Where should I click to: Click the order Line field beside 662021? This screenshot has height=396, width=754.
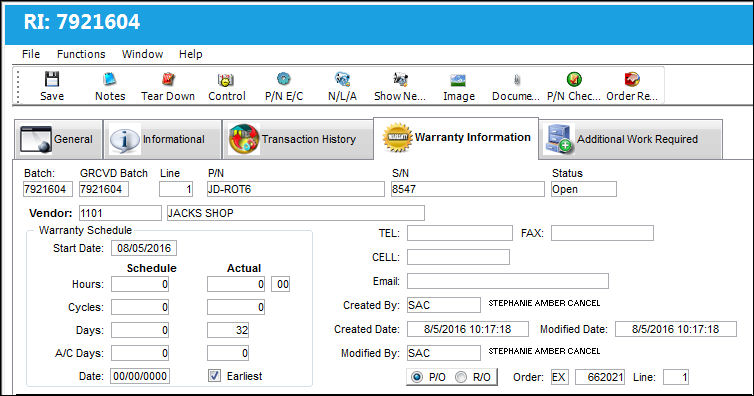676,377
